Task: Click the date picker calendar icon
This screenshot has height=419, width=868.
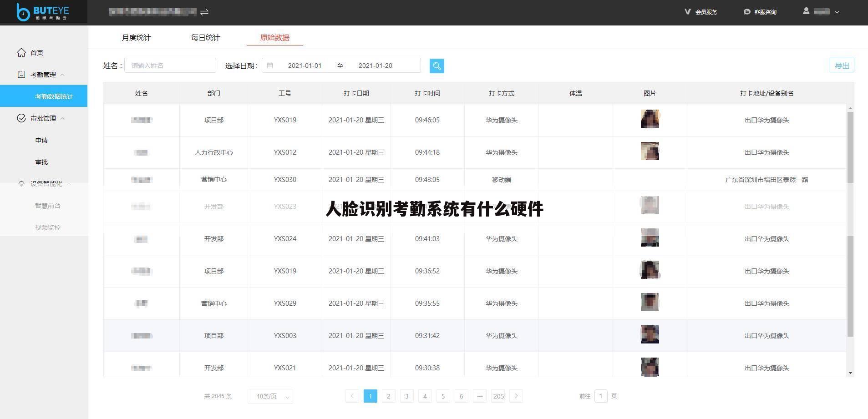Action: point(270,66)
